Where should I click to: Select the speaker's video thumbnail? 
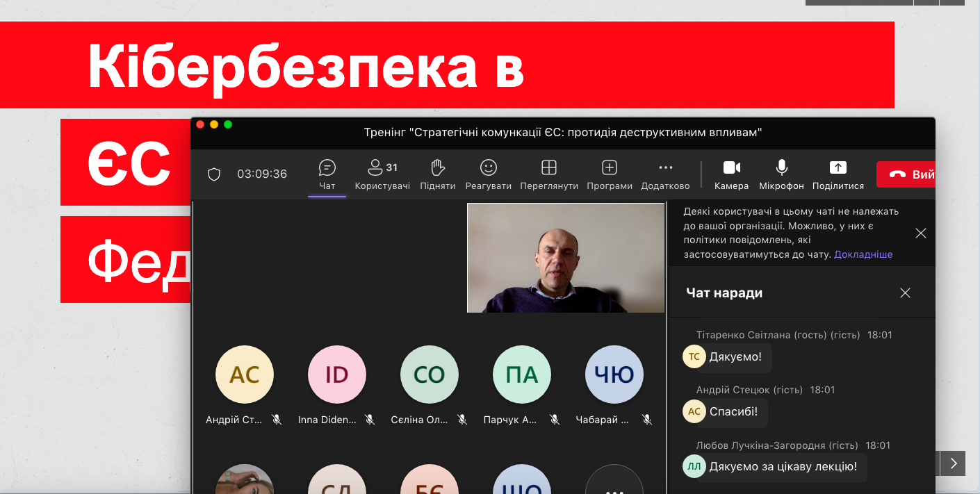coord(566,258)
